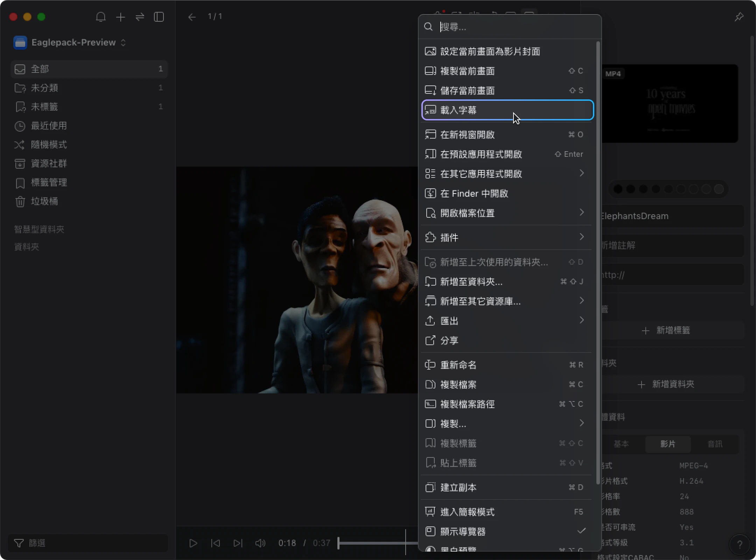
Task: Choose 在新視窗開啟 menu item
Action: point(507,135)
